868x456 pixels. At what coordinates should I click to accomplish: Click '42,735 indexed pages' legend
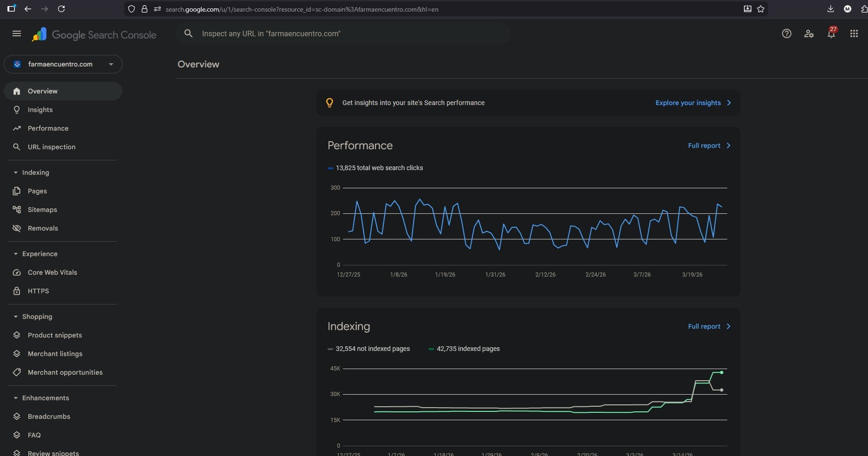point(464,349)
